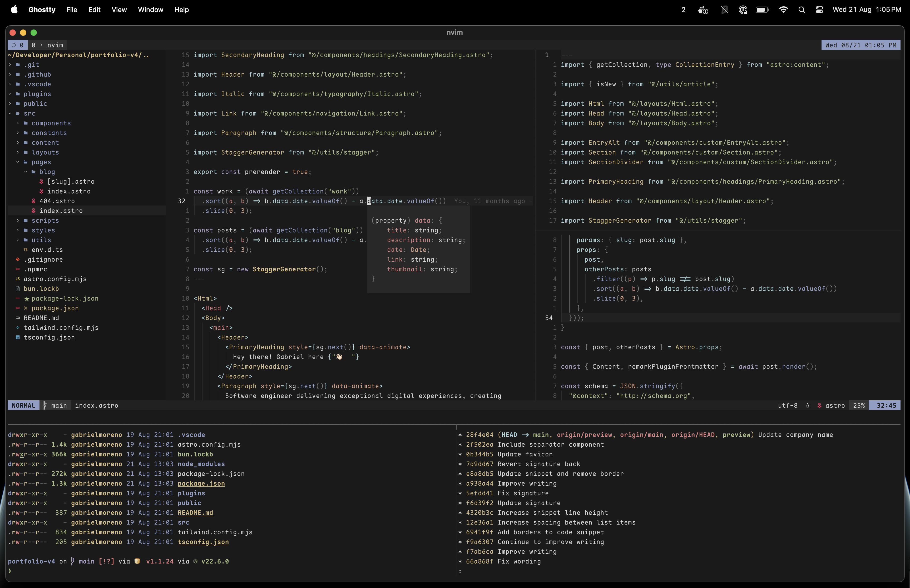
Task: Click the git icon next to .gitignore
Action: [18, 259]
